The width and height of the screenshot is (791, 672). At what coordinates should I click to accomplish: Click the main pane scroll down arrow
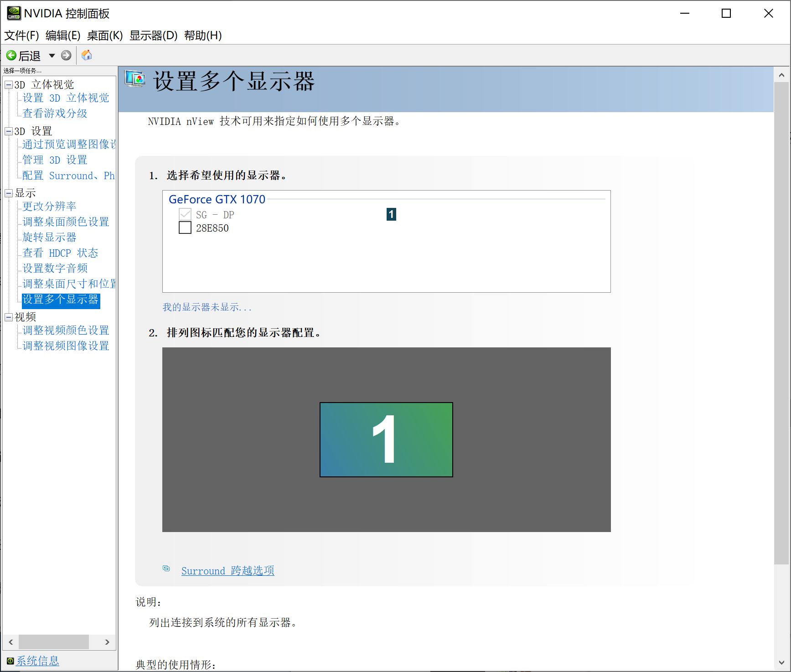click(781, 663)
